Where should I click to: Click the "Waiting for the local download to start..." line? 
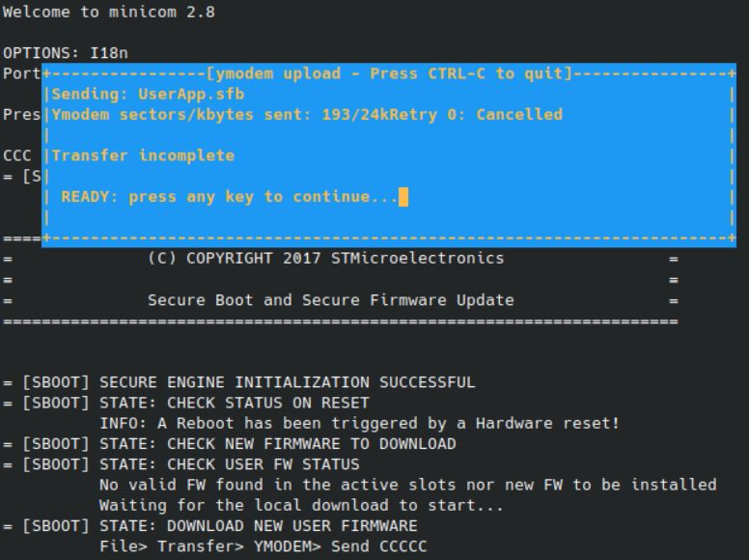click(x=301, y=506)
